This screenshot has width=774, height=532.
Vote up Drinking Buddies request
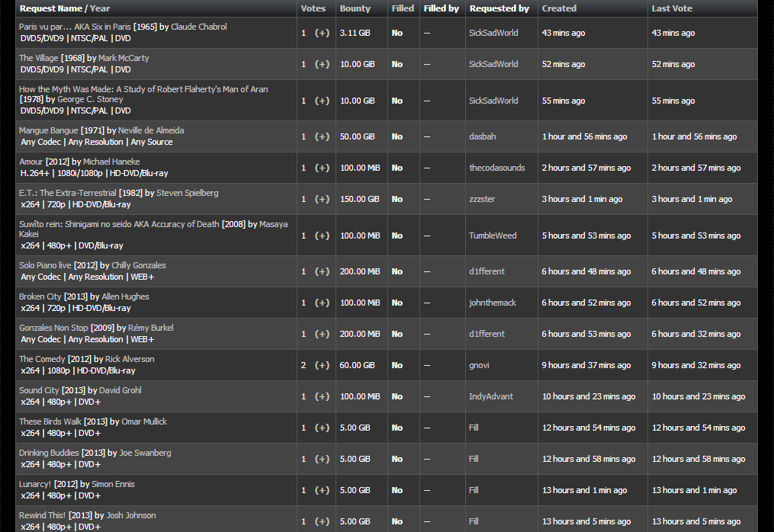coord(322,460)
